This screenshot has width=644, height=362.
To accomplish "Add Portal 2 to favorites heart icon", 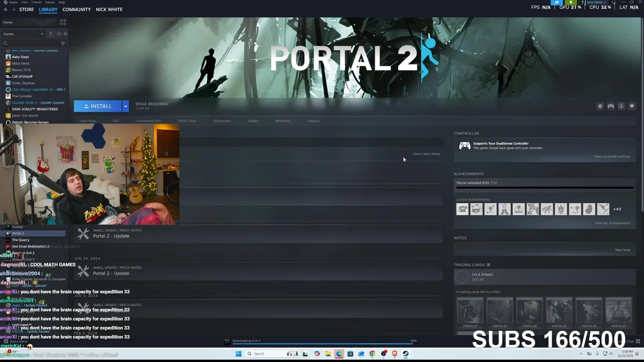I will coord(632,106).
